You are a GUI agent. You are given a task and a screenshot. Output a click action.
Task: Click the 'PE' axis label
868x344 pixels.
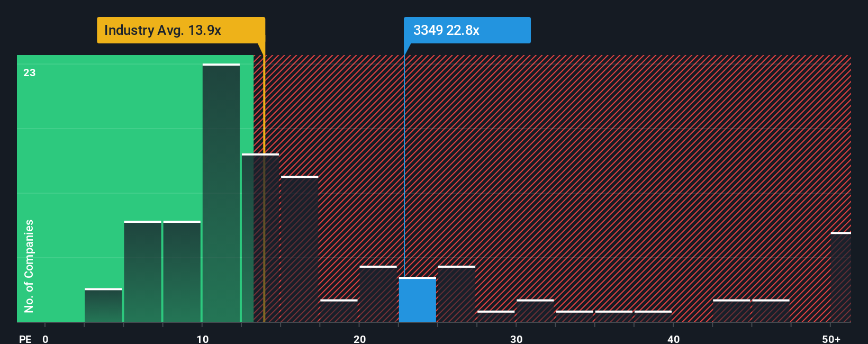tap(25, 339)
